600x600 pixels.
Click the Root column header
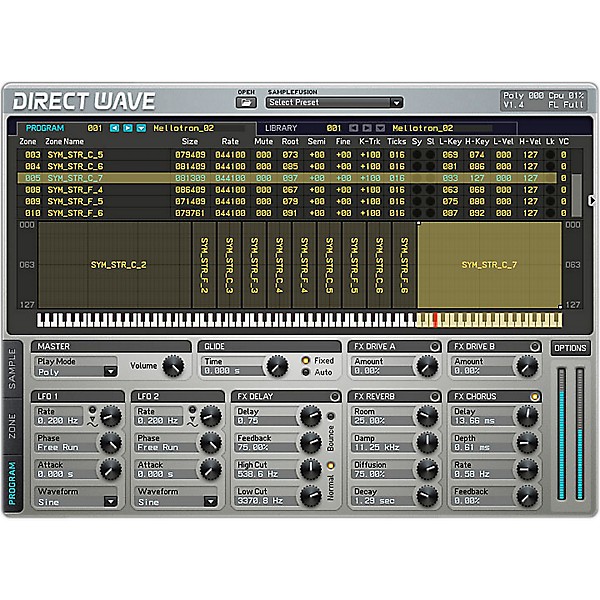tap(290, 142)
